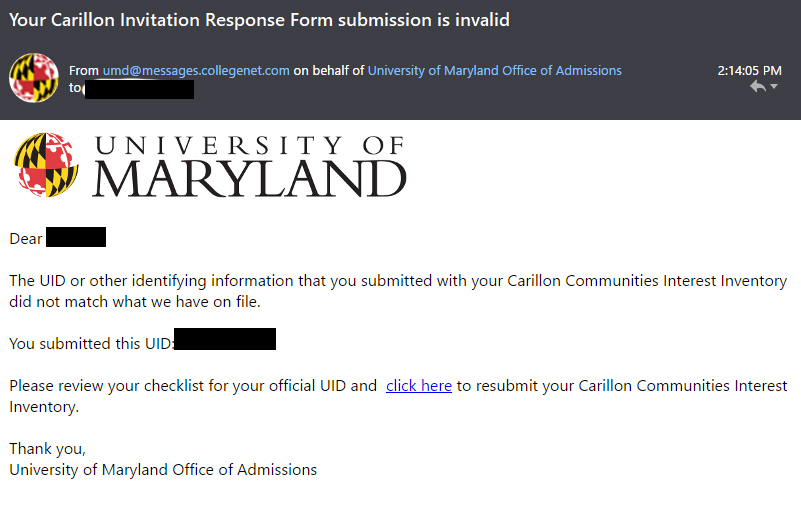Click the sender's Maryland globe avatar
This screenshot has width=801, height=506.
tap(34, 78)
